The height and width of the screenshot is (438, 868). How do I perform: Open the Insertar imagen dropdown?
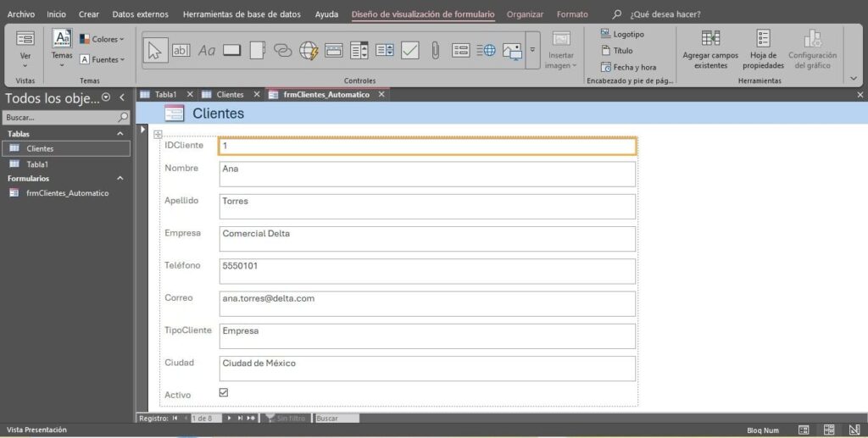click(561, 51)
